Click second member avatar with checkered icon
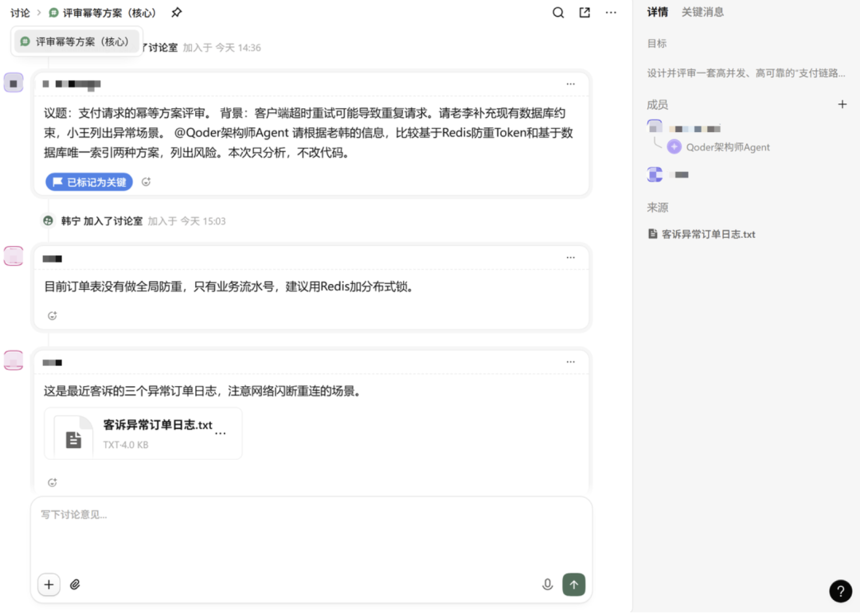This screenshot has height=616, width=860. click(655, 174)
